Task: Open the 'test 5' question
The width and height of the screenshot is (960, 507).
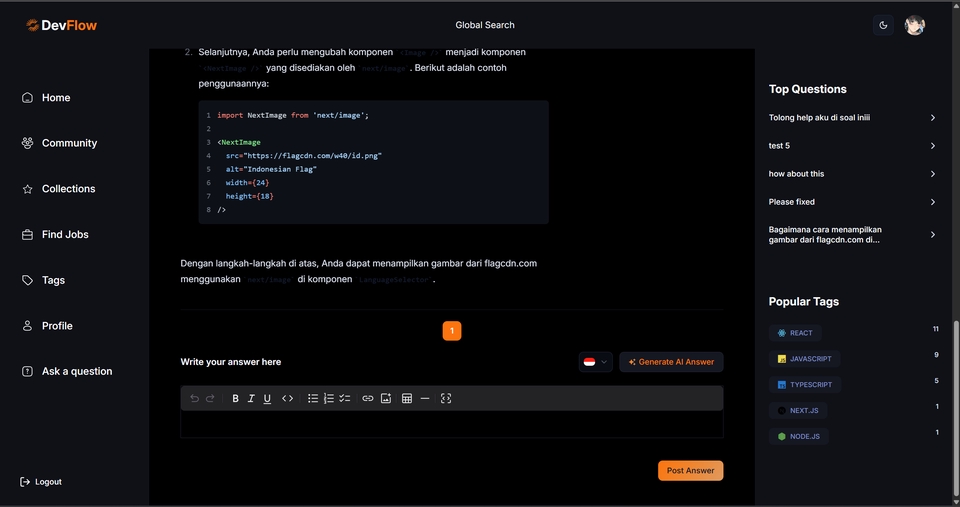Action: pyautogui.click(x=779, y=146)
